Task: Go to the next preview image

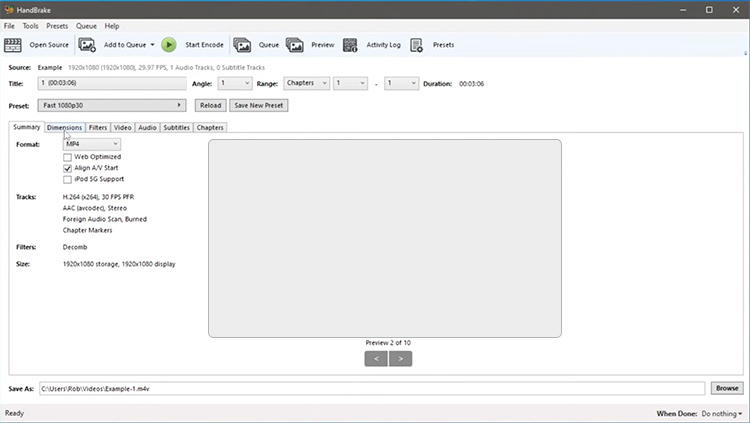Action: click(x=401, y=359)
